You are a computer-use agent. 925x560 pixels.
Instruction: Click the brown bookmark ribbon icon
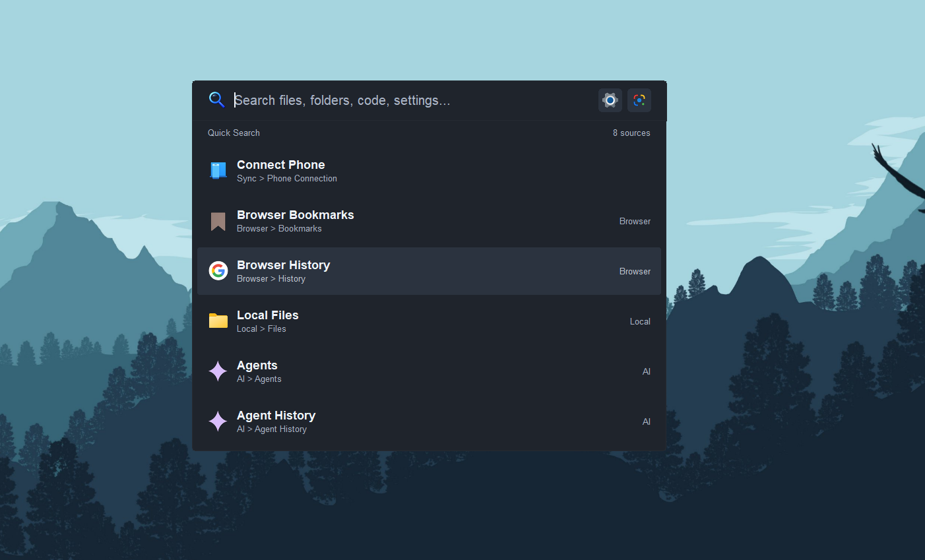tap(218, 222)
